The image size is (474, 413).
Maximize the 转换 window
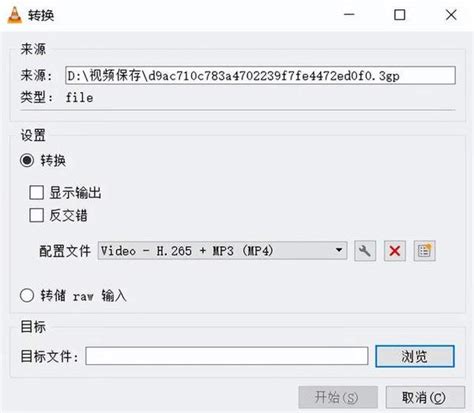[400, 15]
